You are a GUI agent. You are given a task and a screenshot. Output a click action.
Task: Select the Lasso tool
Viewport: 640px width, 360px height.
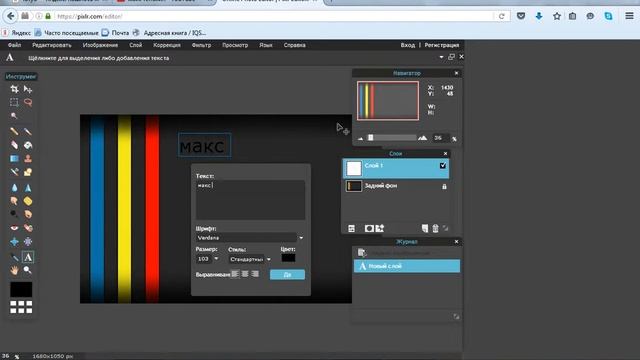[28, 102]
